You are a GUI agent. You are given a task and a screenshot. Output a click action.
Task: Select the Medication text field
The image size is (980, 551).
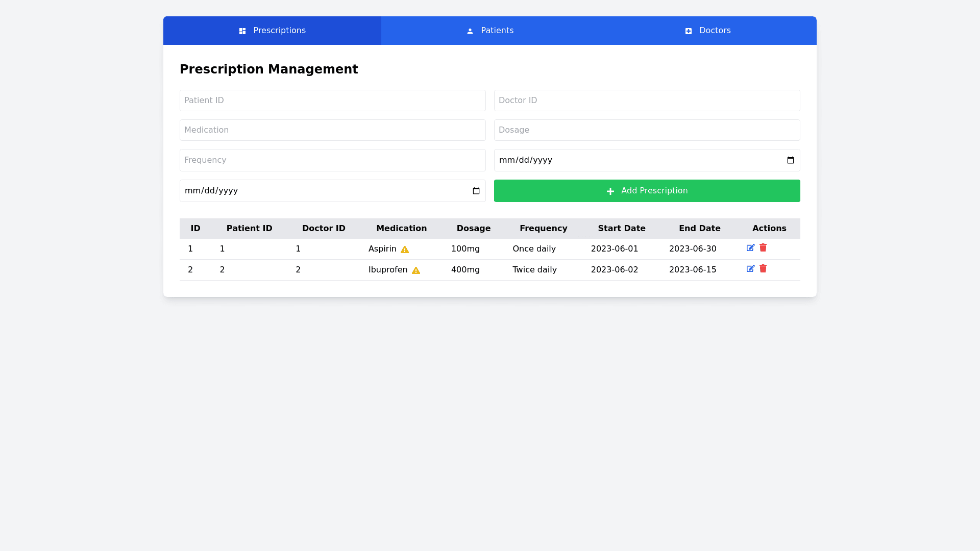[332, 130]
